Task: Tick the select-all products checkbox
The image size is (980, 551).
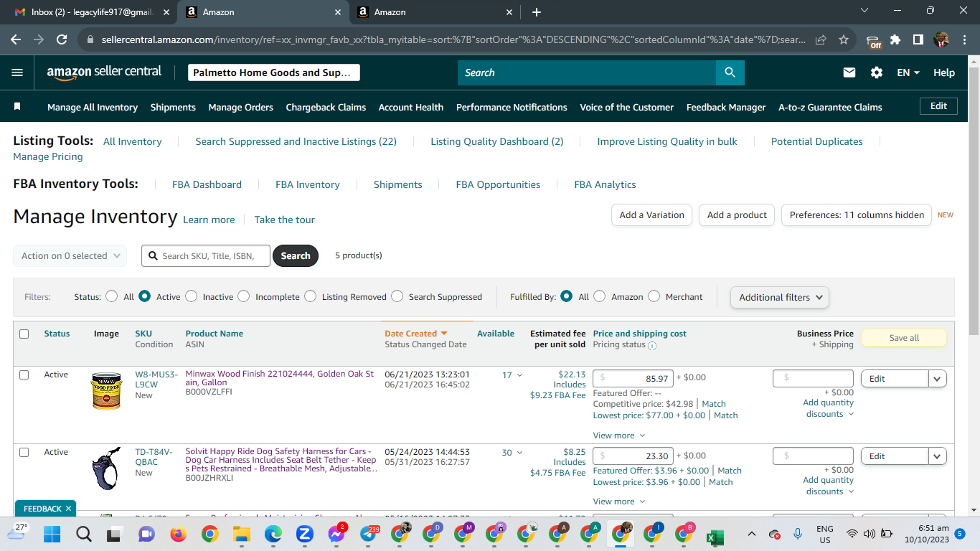Action: tap(24, 334)
